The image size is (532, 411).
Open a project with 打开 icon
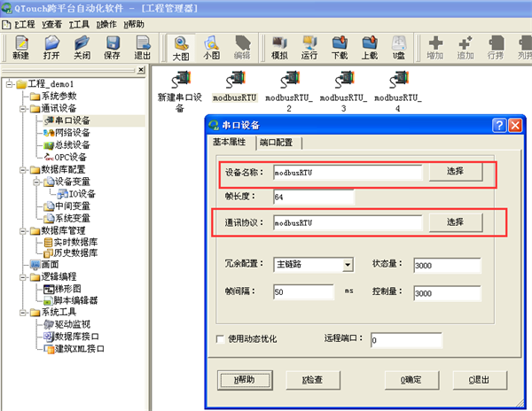coord(51,48)
